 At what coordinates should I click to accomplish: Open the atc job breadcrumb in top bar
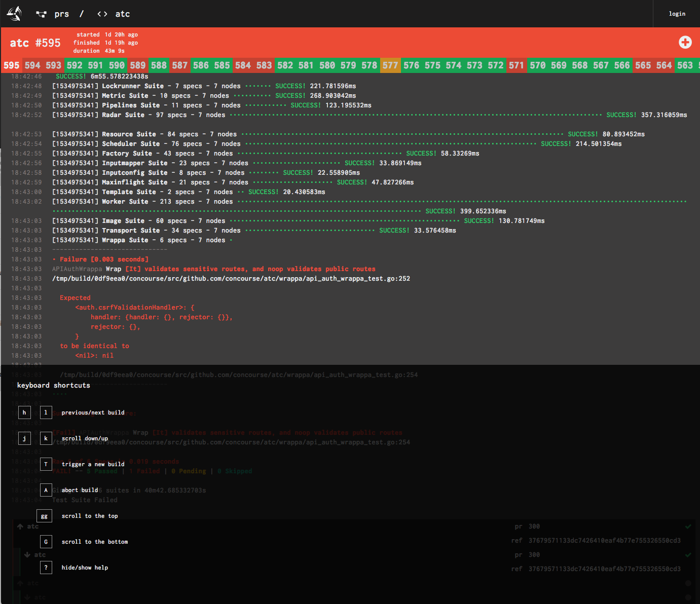coord(122,14)
